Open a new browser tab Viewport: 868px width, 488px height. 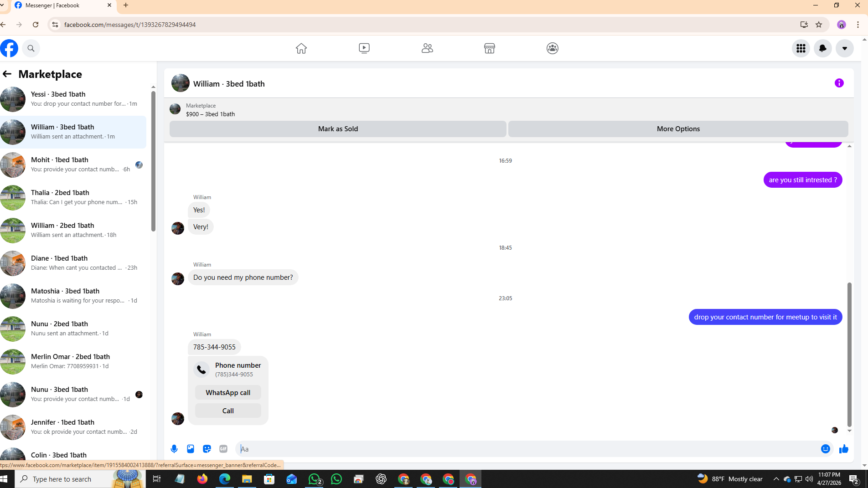coord(126,5)
